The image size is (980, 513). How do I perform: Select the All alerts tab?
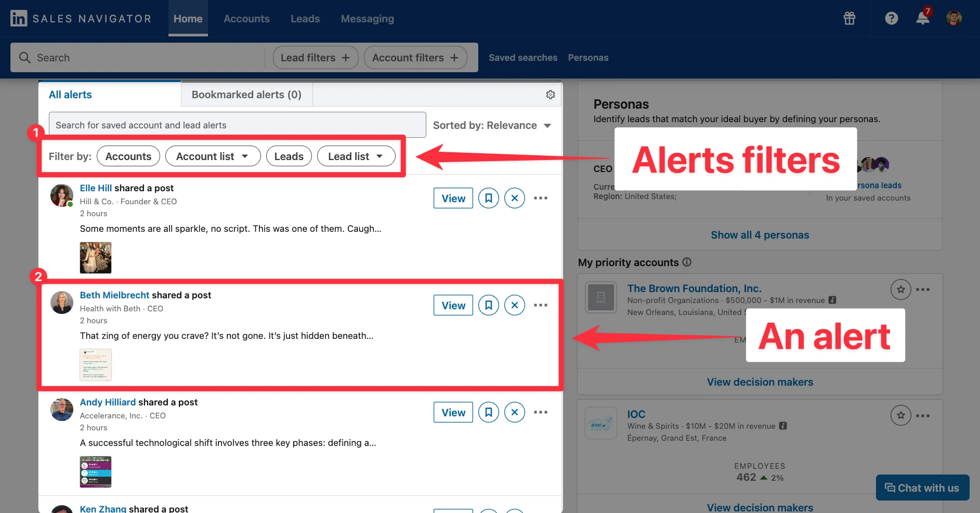110,95
